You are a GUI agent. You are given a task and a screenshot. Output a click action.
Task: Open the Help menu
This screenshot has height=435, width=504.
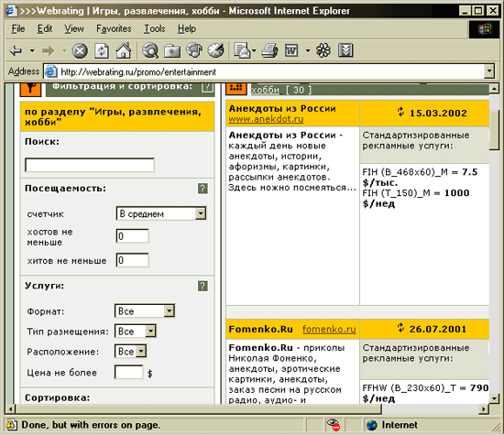click(187, 29)
